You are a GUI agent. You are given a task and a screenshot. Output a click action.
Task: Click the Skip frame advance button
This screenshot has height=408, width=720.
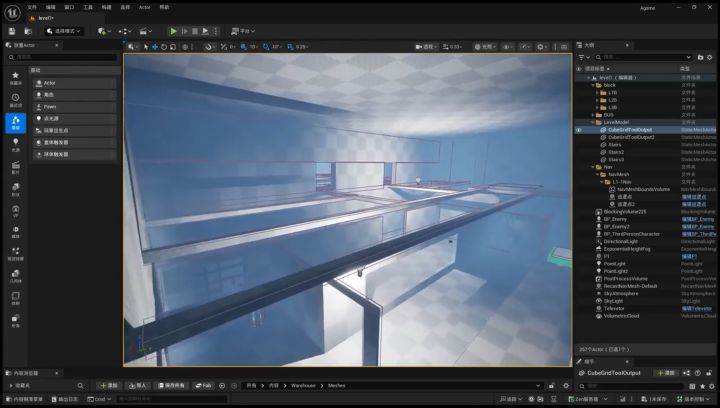pos(185,31)
